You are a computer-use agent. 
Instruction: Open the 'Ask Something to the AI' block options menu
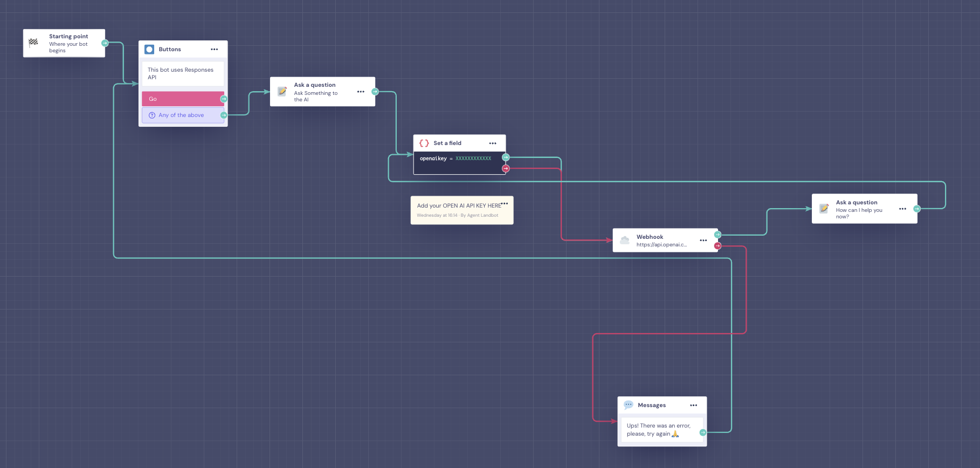click(x=361, y=92)
